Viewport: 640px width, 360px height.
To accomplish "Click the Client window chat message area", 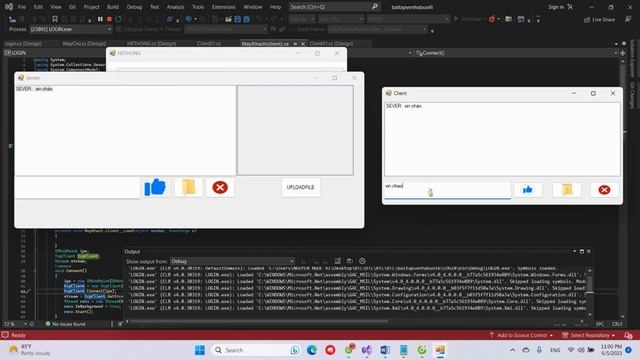I will (x=502, y=139).
